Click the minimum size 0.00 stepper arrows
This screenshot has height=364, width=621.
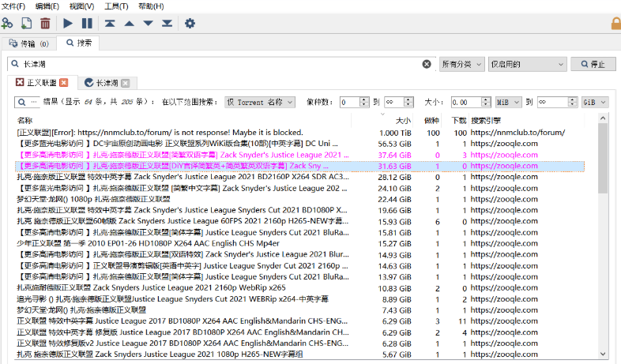point(486,102)
